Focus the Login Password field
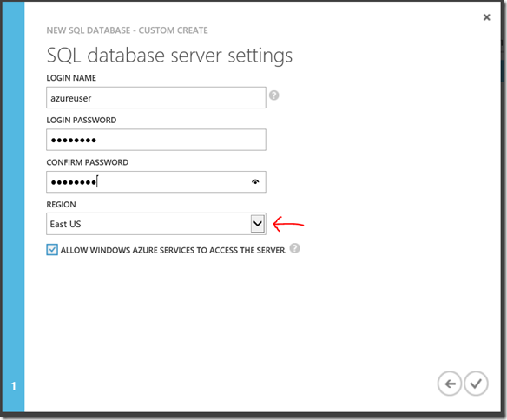Image resolution: width=507 pixels, height=420 pixels. coord(156,140)
